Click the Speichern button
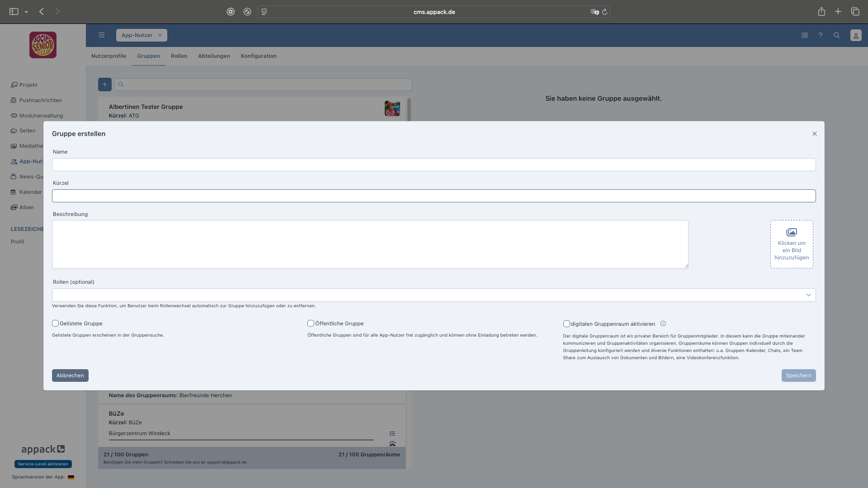The height and width of the screenshot is (488, 868). [798, 375]
